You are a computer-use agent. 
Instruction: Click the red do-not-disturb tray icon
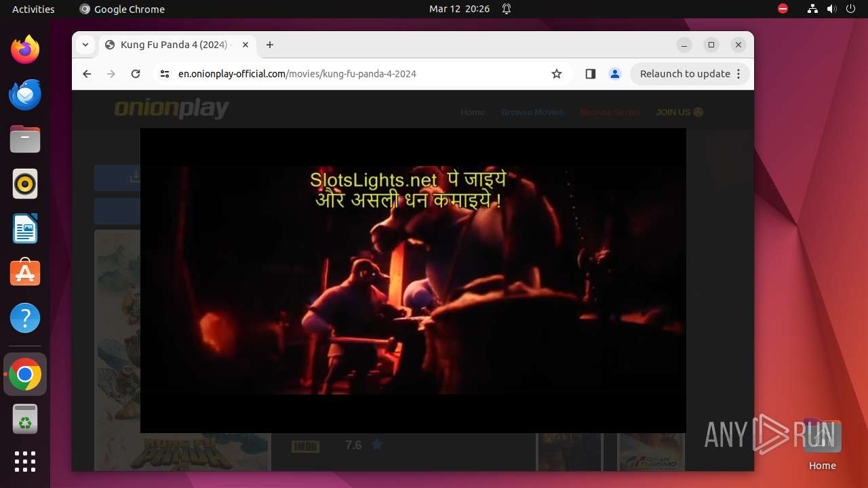[x=783, y=9]
